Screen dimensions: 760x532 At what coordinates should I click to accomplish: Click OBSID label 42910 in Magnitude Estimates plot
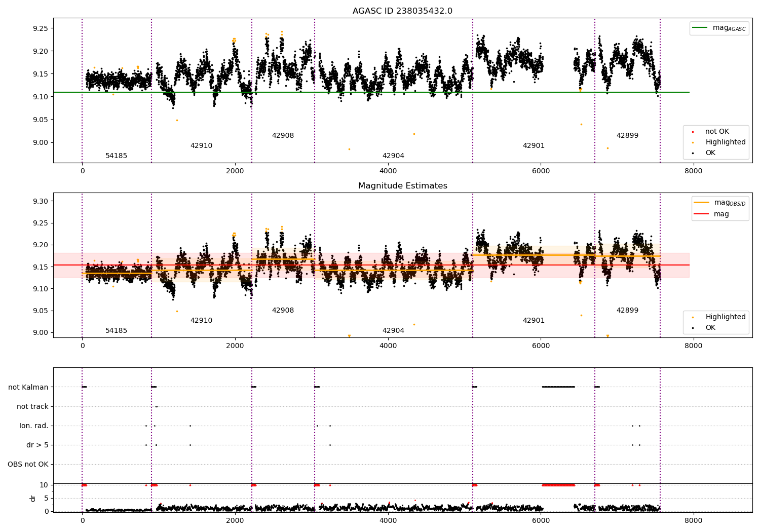click(x=201, y=321)
